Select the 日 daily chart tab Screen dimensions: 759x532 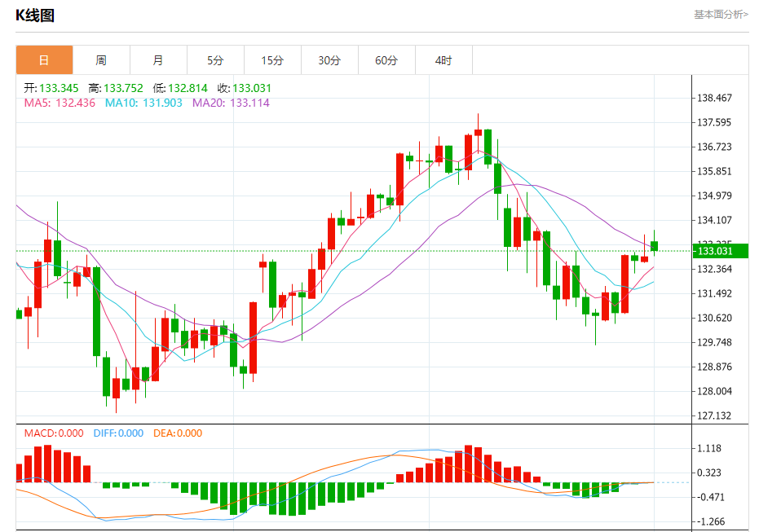[x=44, y=60]
